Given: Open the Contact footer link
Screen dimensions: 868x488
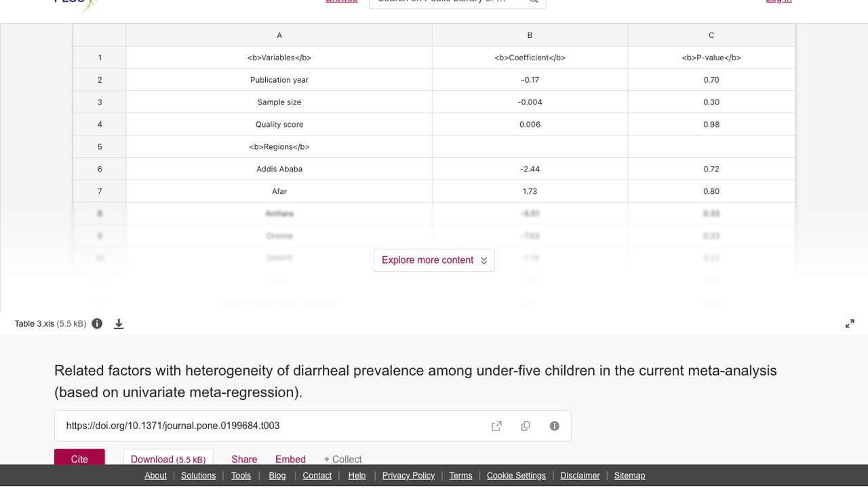Looking at the screenshot, I should pyautogui.click(x=317, y=476).
